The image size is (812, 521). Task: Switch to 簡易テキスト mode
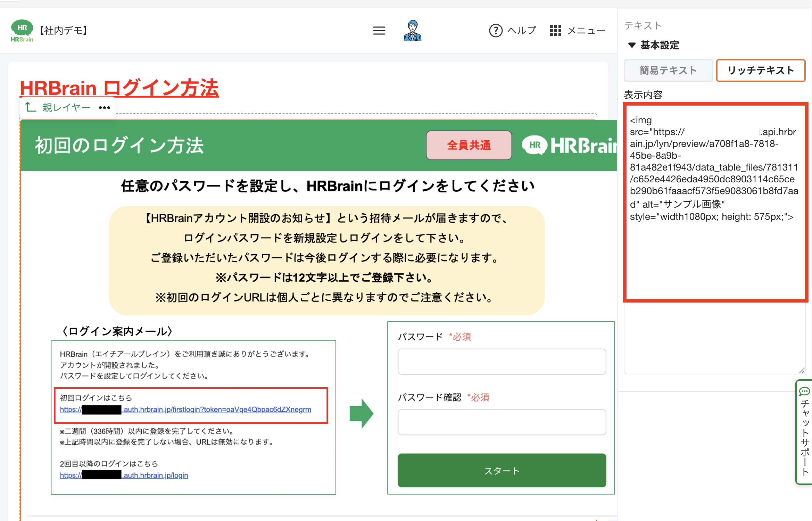[x=668, y=71]
